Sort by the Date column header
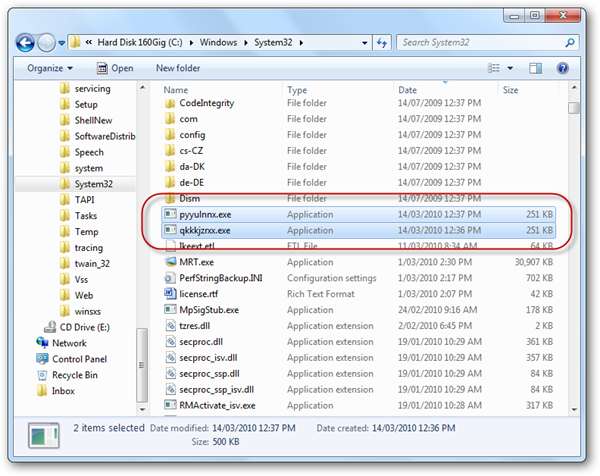The height and width of the screenshot is (476, 600). click(x=407, y=90)
